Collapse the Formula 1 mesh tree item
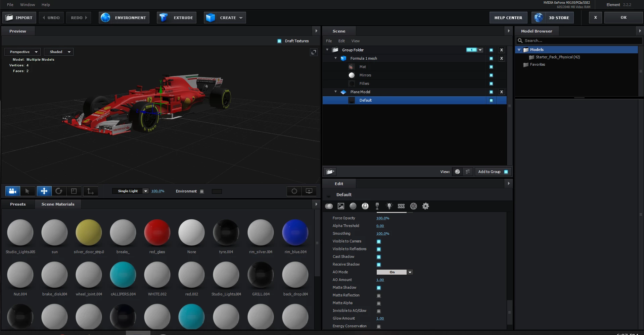644x335 pixels. pos(335,58)
